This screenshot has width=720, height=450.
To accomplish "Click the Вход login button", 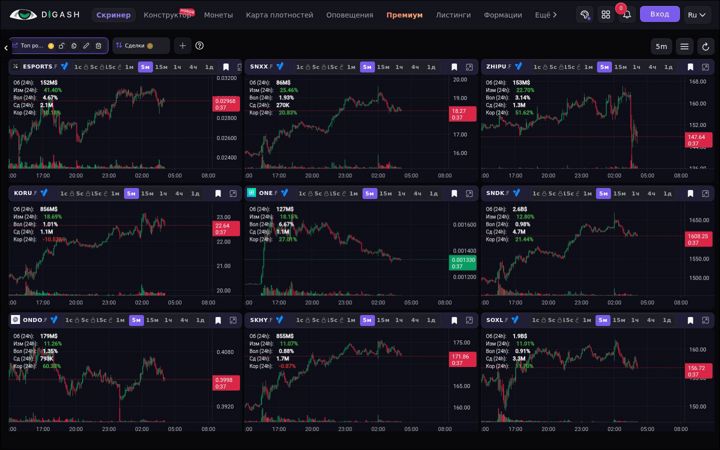I will 659,14.
